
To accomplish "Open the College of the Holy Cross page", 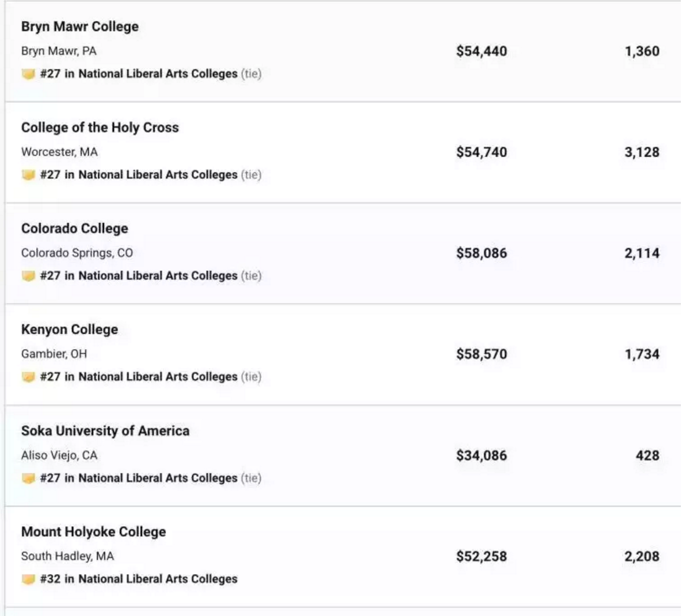I will pyautogui.click(x=100, y=128).
